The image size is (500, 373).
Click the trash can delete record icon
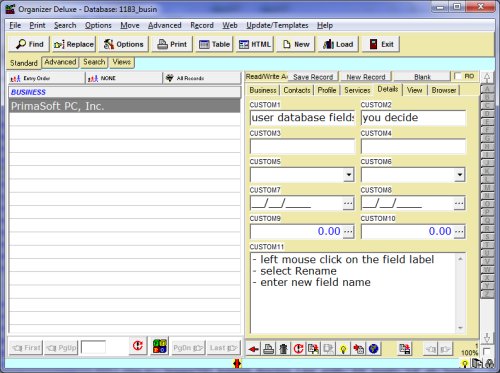283,349
